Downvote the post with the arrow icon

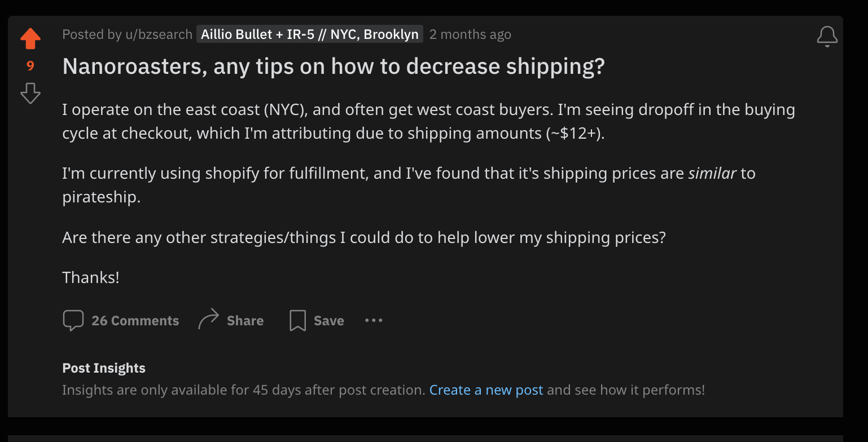pos(30,94)
